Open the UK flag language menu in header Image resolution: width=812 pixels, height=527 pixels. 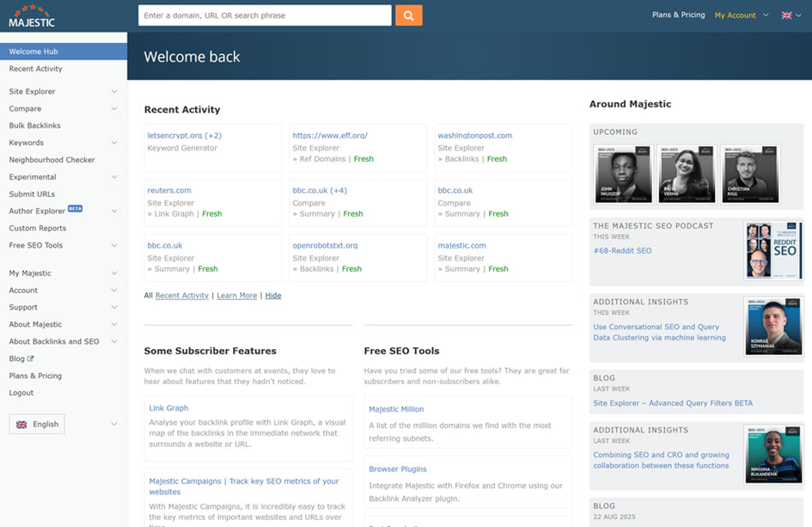coord(791,15)
